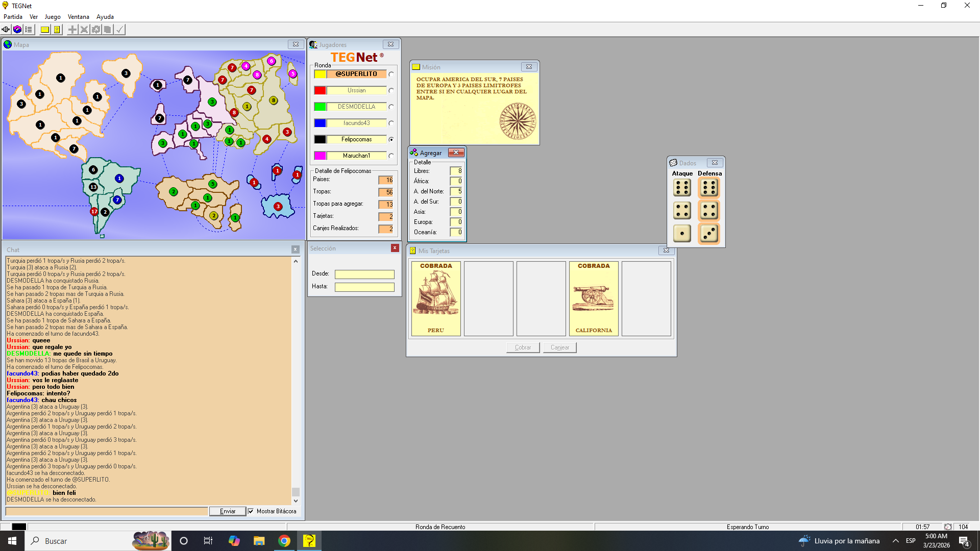Click the chat scrollbar down arrow

tap(296, 501)
